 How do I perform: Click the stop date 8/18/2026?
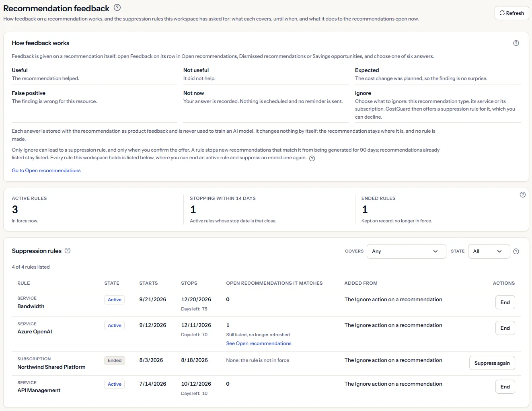pos(195,360)
